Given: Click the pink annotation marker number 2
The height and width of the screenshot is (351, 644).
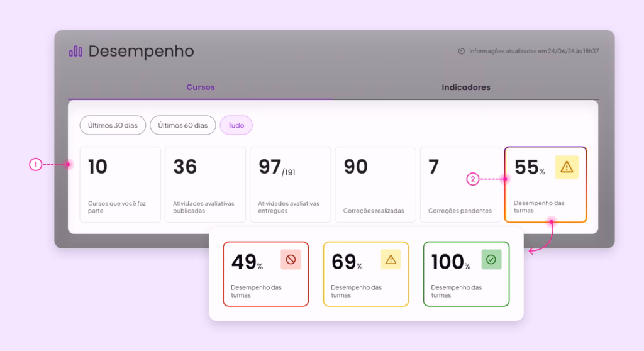Looking at the screenshot, I should [473, 179].
